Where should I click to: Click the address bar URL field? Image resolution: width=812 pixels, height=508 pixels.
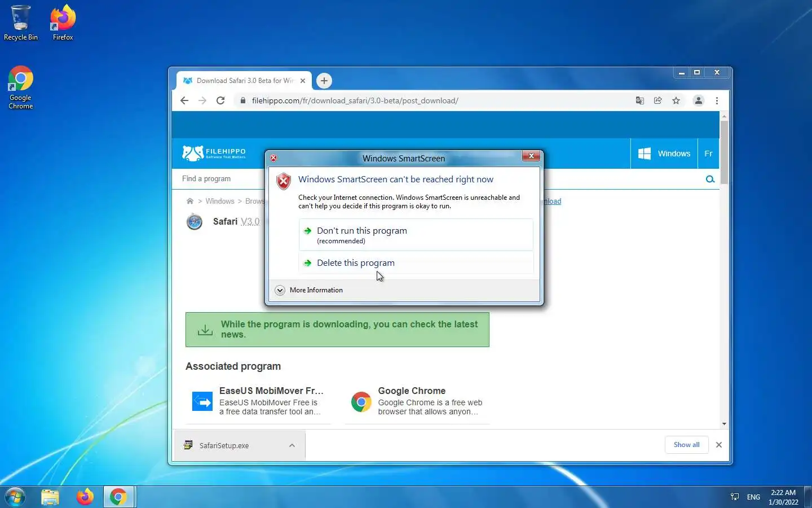tap(355, 100)
